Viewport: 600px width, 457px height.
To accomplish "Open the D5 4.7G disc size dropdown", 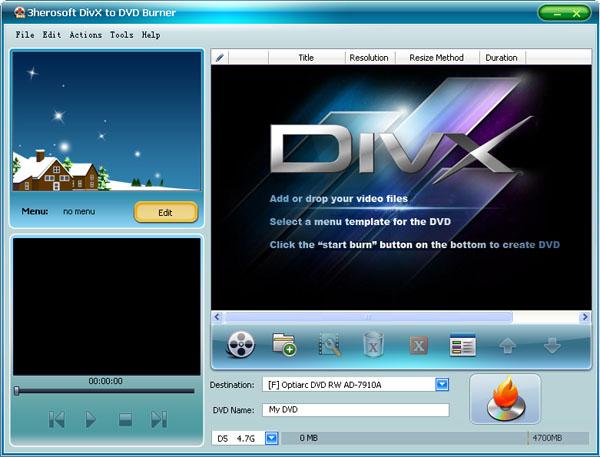I will 272,438.
